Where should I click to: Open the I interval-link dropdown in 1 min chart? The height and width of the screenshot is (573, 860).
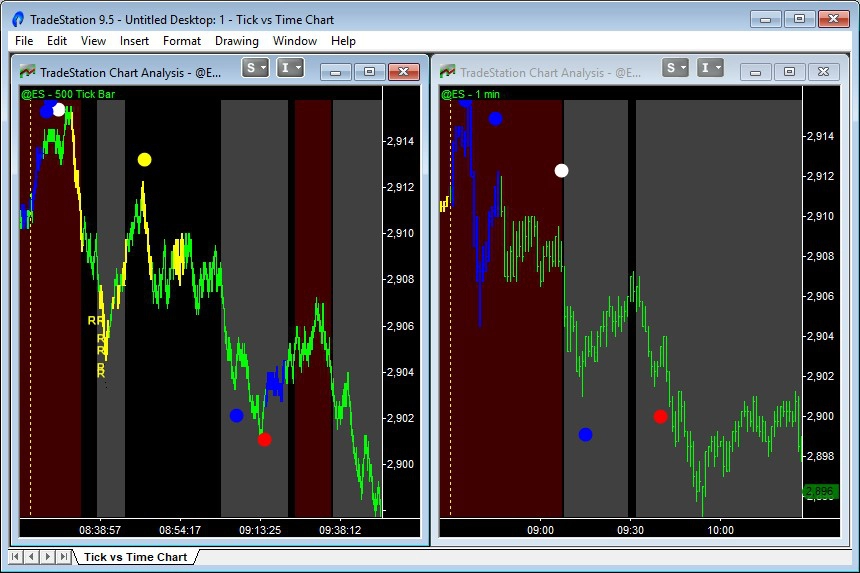(710, 68)
